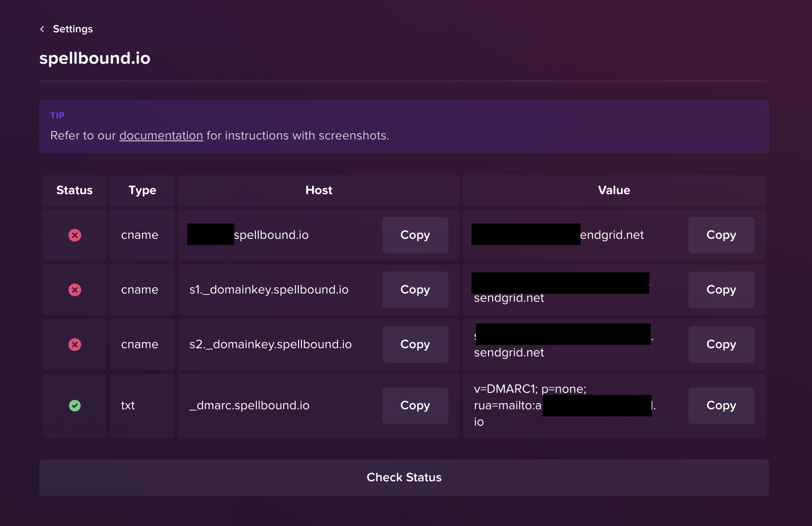
Task: Click the red failed status icon in first cname row
Action: pos(75,235)
